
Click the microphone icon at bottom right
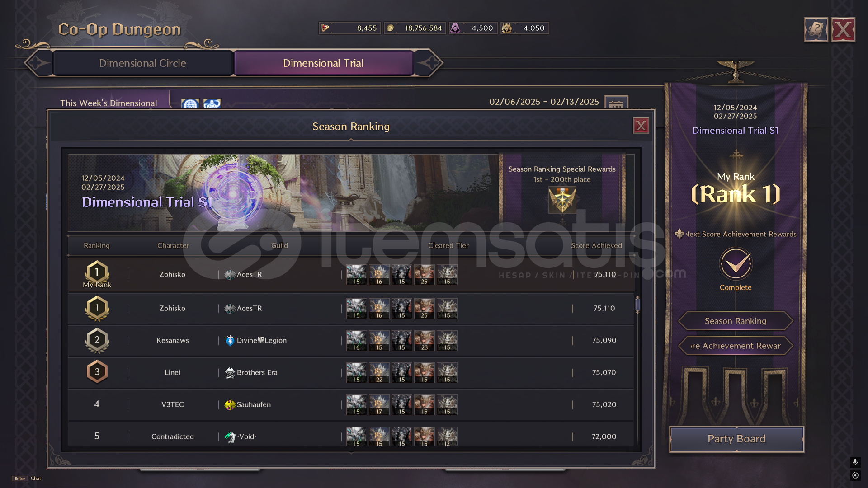coord(855,462)
